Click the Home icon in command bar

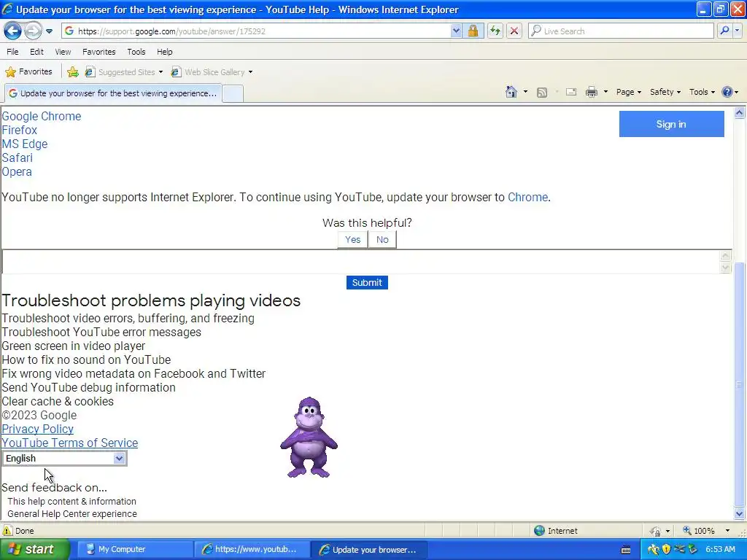pos(511,92)
